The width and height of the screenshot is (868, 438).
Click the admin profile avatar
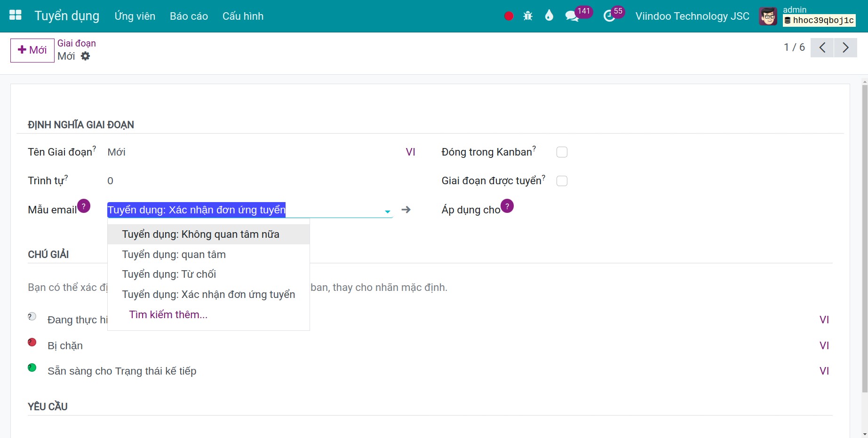coord(768,16)
